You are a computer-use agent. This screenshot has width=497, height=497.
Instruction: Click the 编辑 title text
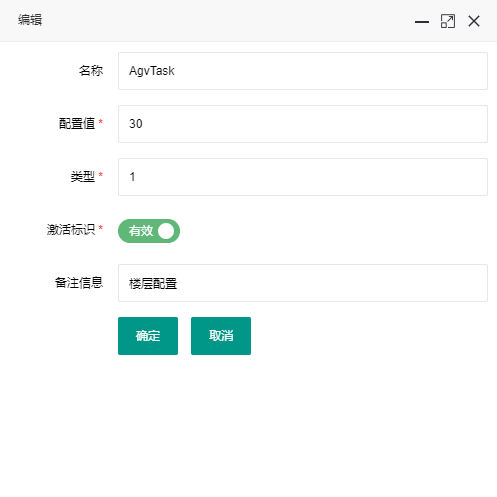[x=30, y=20]
